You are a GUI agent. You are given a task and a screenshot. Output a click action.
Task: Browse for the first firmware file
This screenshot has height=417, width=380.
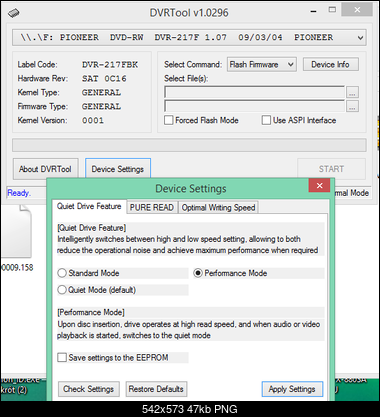point(353,92)
